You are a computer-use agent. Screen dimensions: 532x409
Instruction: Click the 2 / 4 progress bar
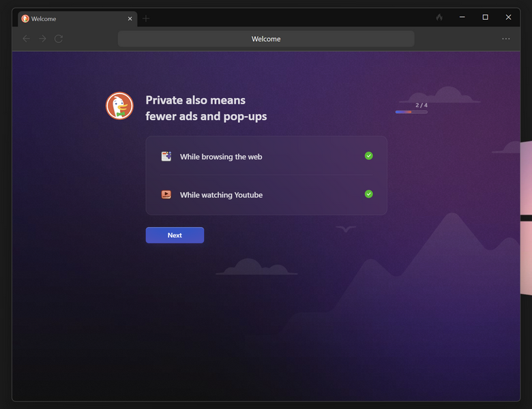coord(411,112)
